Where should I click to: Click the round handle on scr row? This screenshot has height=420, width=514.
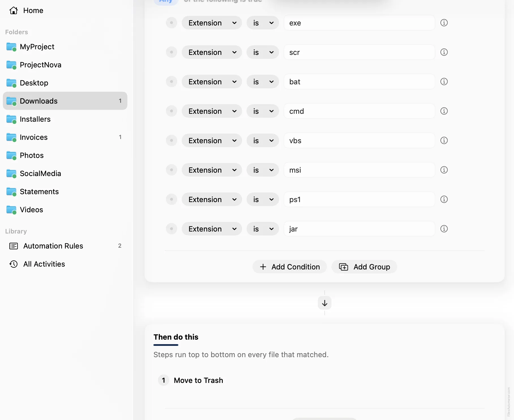click(172, 52)
